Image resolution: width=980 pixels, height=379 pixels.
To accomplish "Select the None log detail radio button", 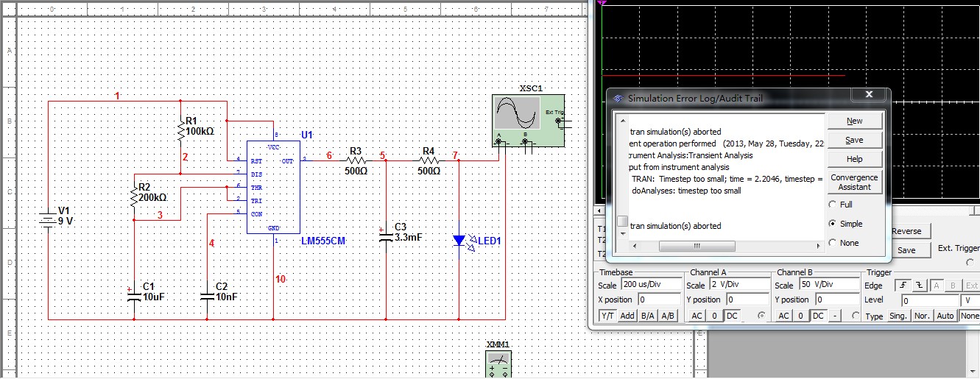I will (x=833, y=243).
